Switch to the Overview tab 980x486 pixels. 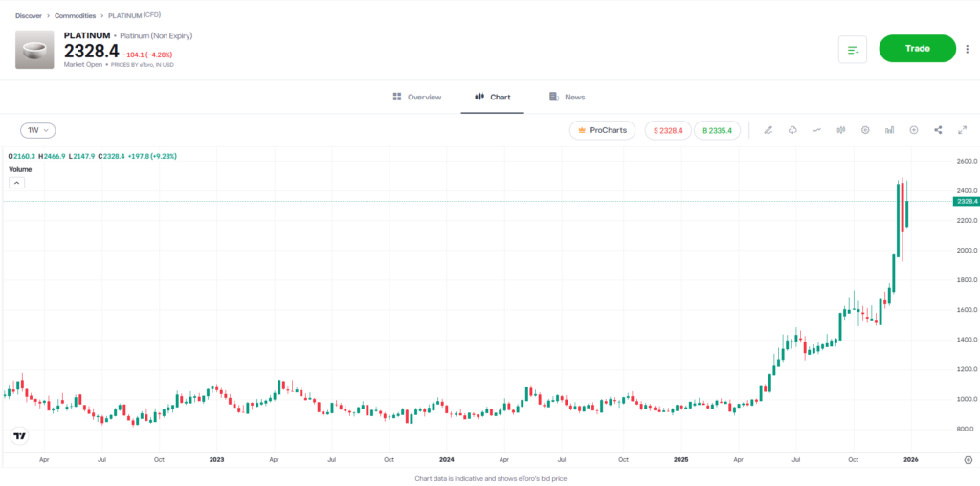tap(417, 98)
